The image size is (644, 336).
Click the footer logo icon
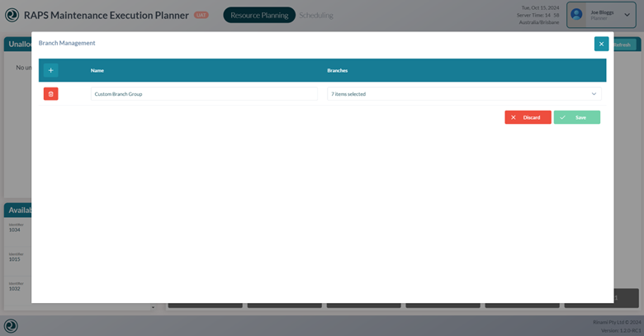(x=11, y=326)
